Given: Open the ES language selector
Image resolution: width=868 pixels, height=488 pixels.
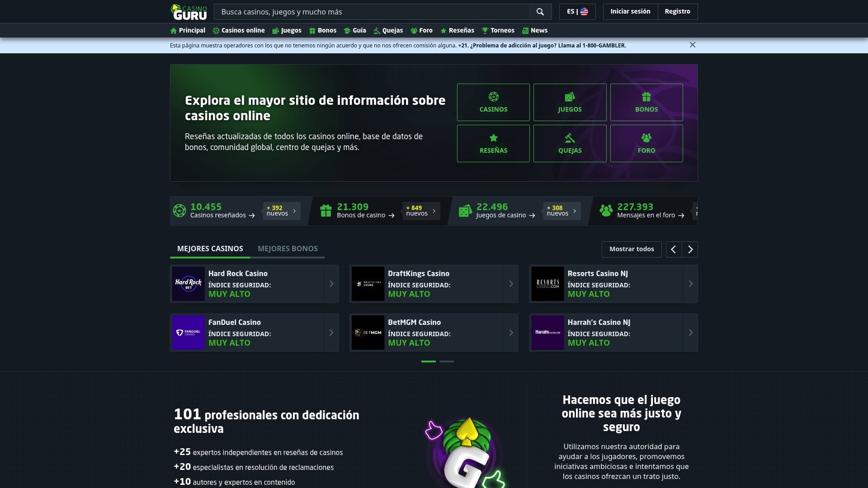Looking at the screenshot, I should tap(577, 12).
